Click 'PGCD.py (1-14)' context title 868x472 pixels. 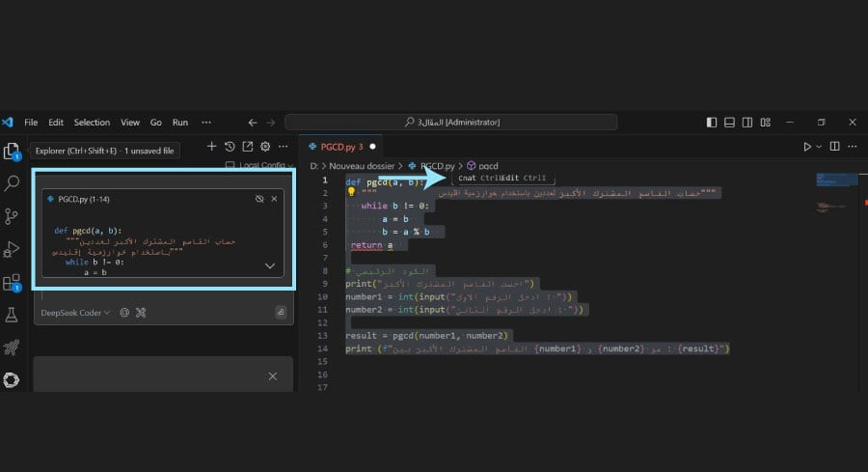tap(84, 199)
